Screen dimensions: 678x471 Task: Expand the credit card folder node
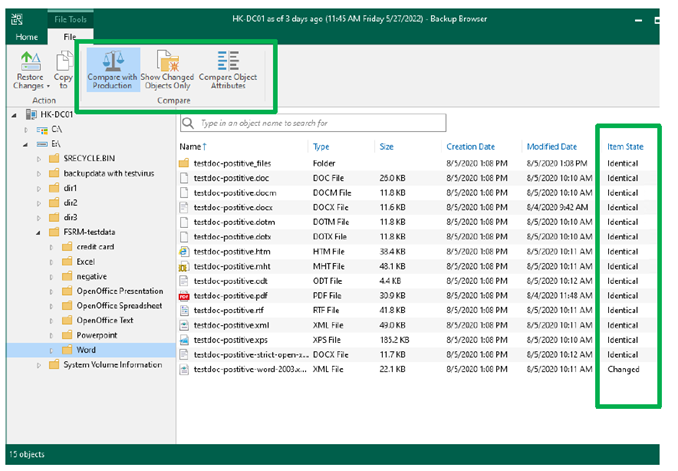tap(51, 247)
